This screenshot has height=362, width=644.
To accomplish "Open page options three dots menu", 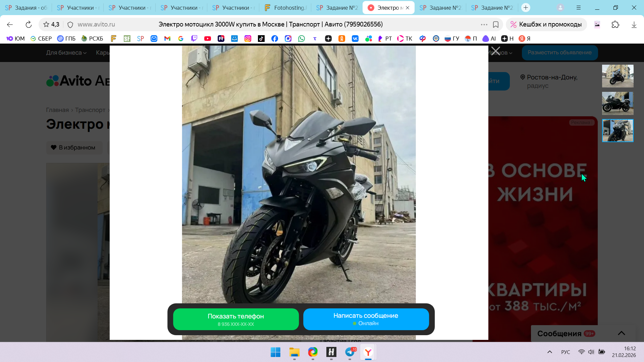I will [x=484, y=24].
